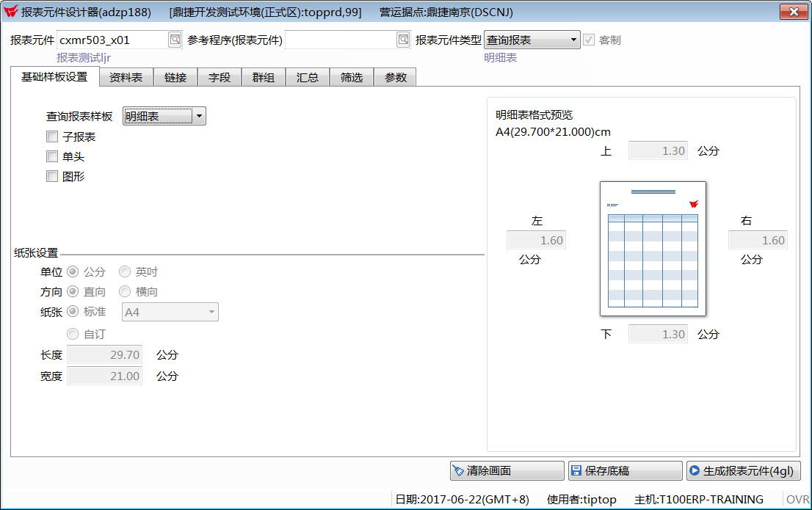Click the 下 margin field 1.30
The image size is (812, 510).
[x=659, y=334]
